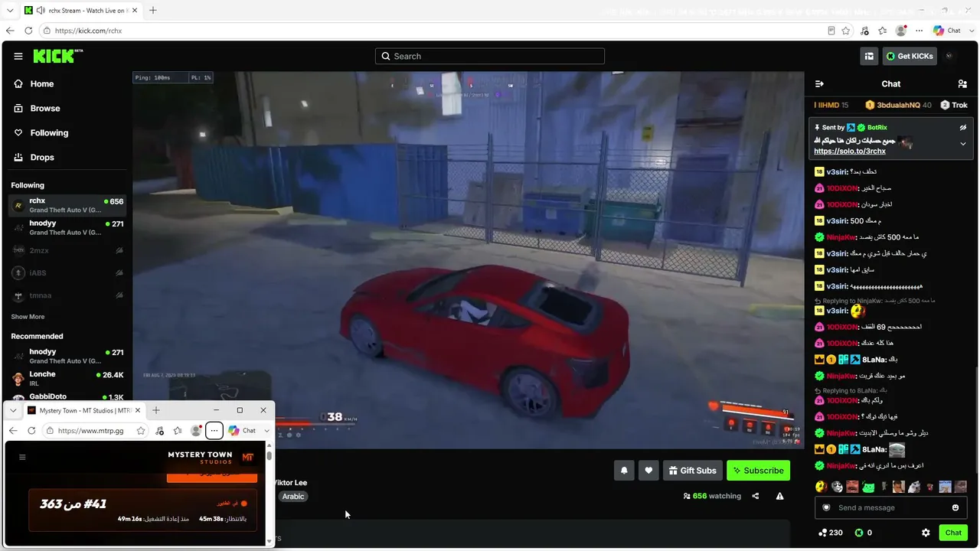Open the emoji picker in chat input
The width and height of the screenshot is (980, 551).
click(955, 507)
